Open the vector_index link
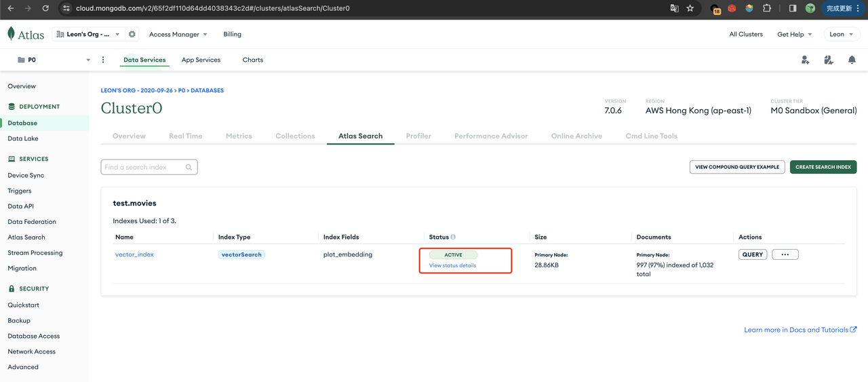The image size is (868, 382). 134,254
